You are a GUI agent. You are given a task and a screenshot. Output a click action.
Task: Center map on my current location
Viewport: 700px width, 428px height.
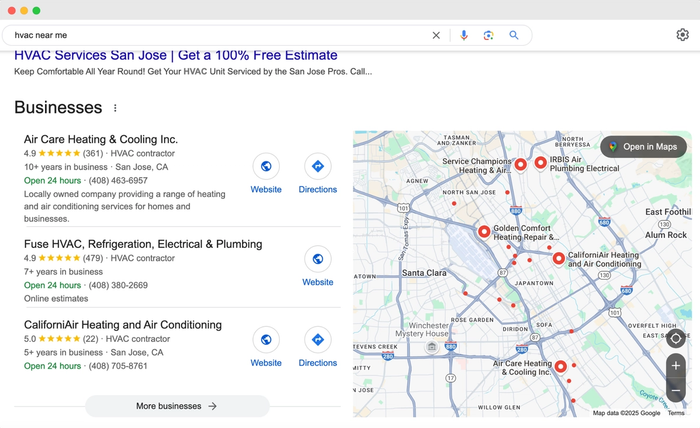676,339
